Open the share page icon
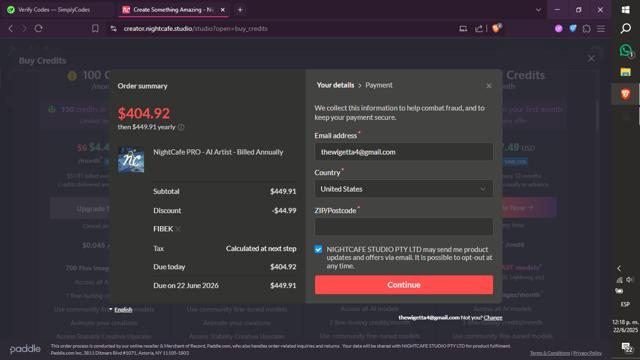 point(479,29)
